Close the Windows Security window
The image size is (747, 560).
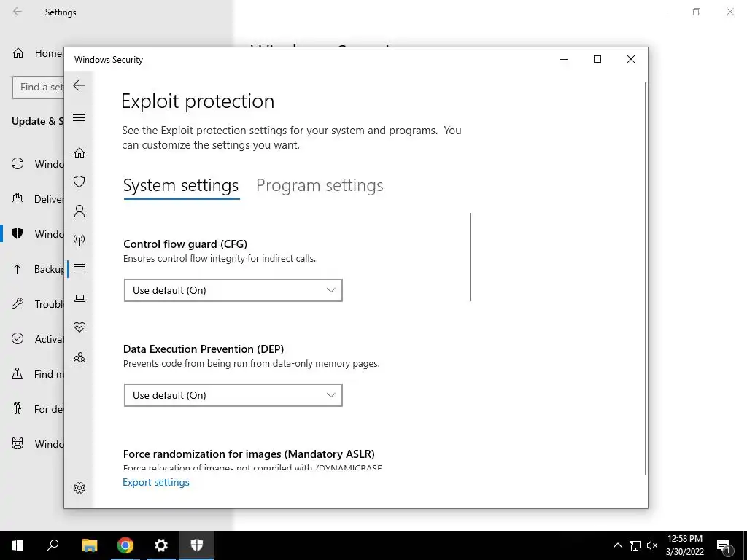point(631,59)
